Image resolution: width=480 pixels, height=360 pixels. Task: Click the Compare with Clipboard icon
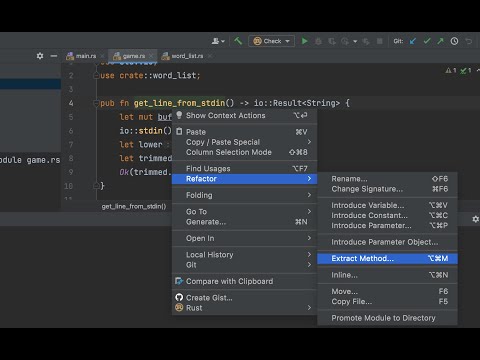(x=179, y=281)
